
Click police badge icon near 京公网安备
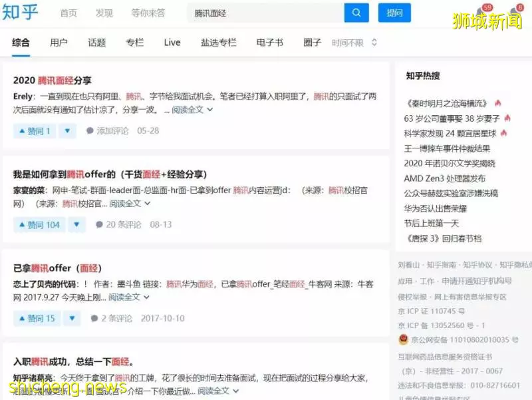tap(404, 339)
